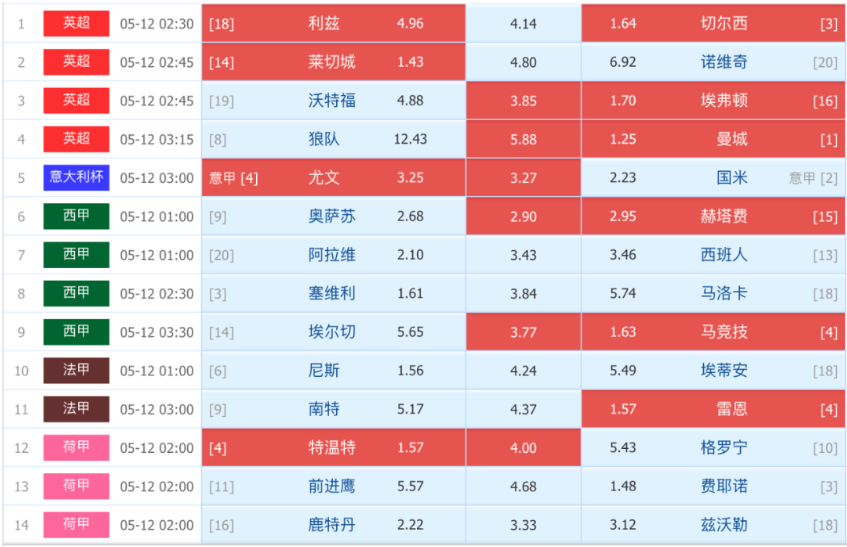This screenshot has width=847, height=547.
Task: Click the red 英超 league badge in row 1
Action: click(x=76, y=23)
